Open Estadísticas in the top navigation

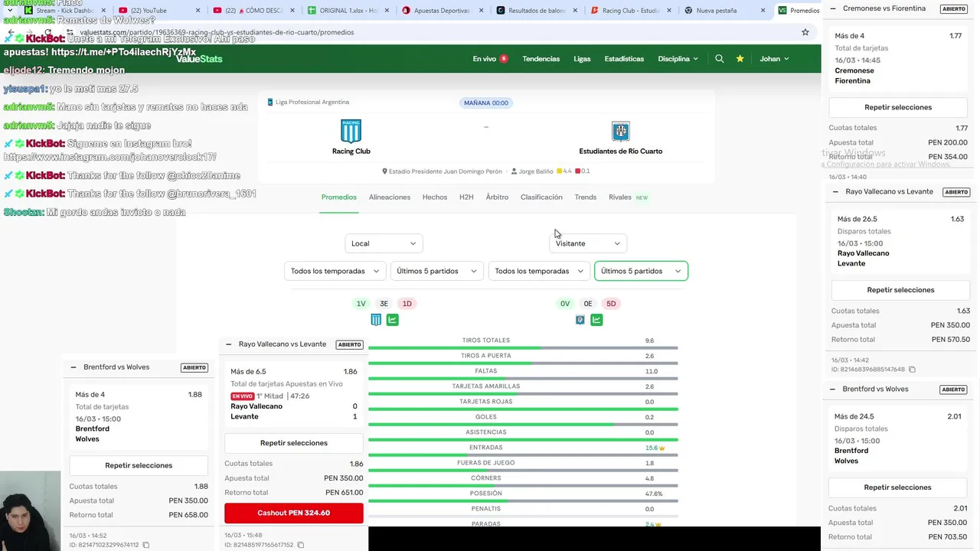click(x=624, y=59)
